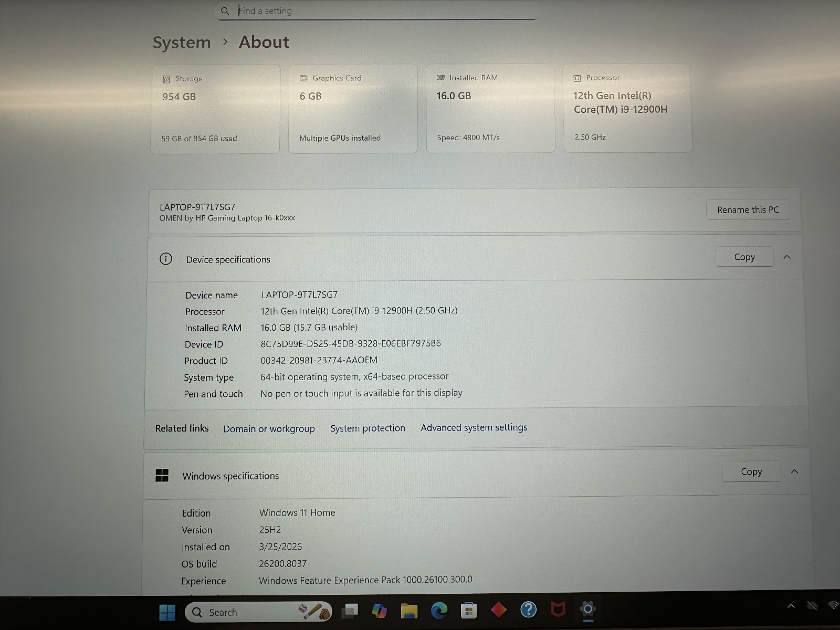Image resolution: width=840 pixels, height=630 pixels.
Task: Open the blue question mark help app
Action: [528, 609]
